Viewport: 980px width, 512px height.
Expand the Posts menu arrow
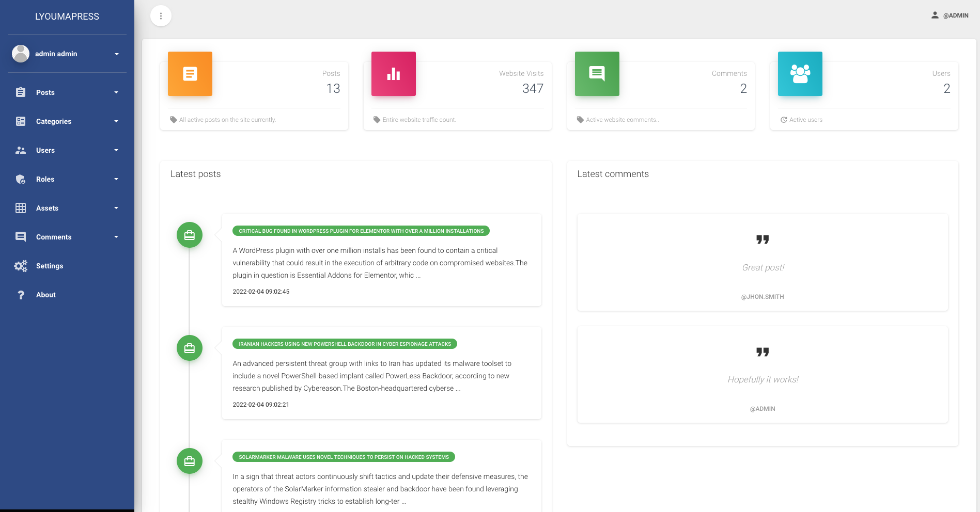[x=116, y=92]
